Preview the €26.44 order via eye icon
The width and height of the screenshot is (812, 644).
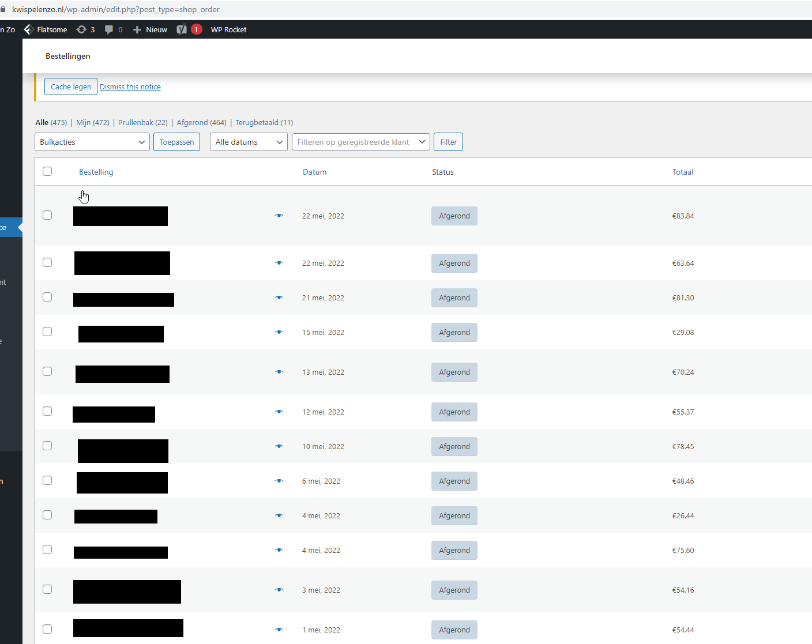click(279, 515)
